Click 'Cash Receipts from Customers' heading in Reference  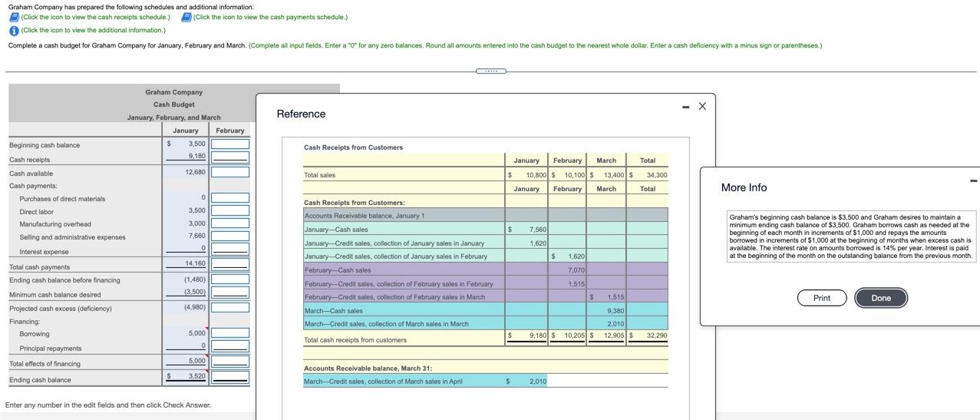[353, 147]
